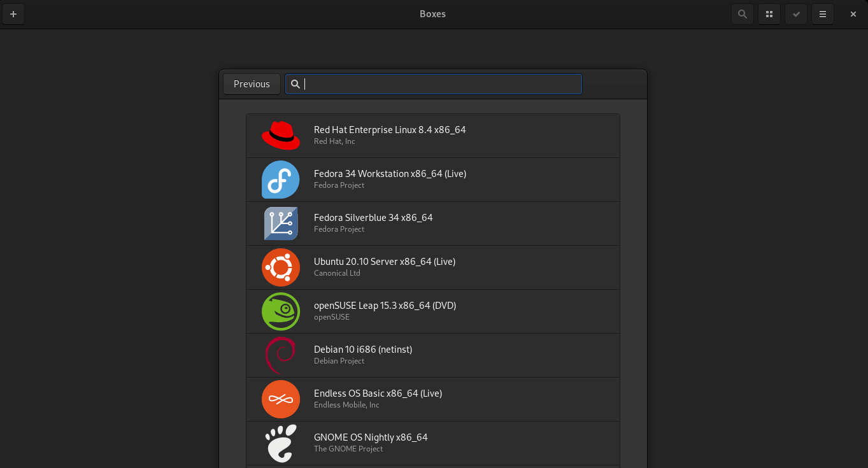Screen dimensions: 868x468
Task: Go back with the Previous button
Action: (x=252, y=84)
